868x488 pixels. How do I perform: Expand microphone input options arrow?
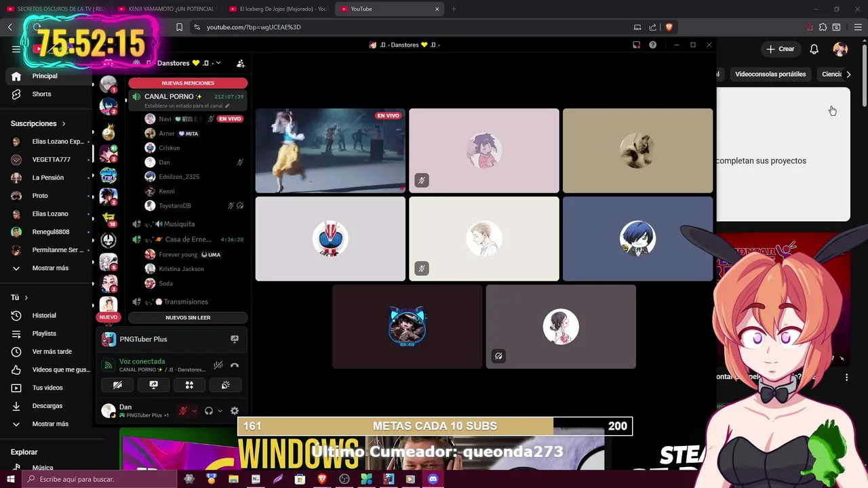click(x=194, y=411)
